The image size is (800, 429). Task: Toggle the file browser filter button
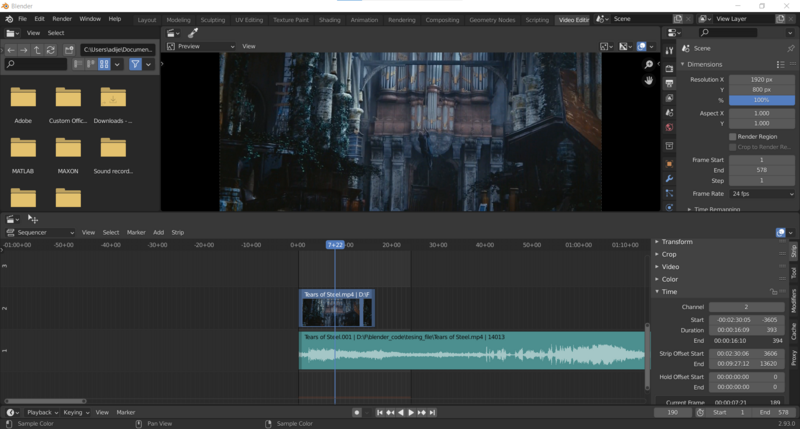coord(135,64)
